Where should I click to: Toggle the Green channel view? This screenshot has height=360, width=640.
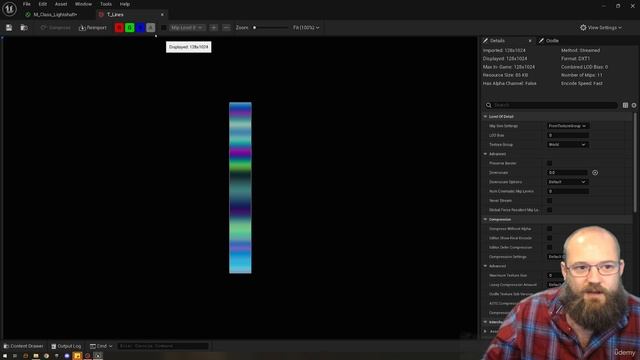pyautogui.click(x=129, y=28)
